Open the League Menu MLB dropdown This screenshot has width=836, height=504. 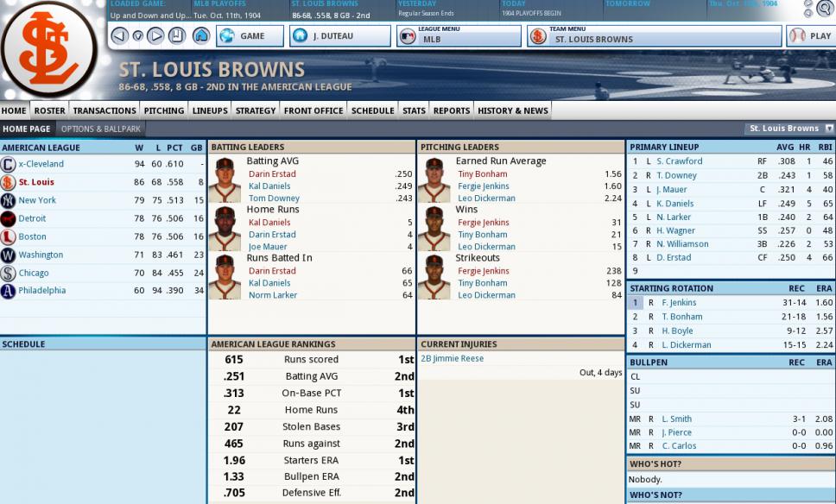(x=459, y=35)
